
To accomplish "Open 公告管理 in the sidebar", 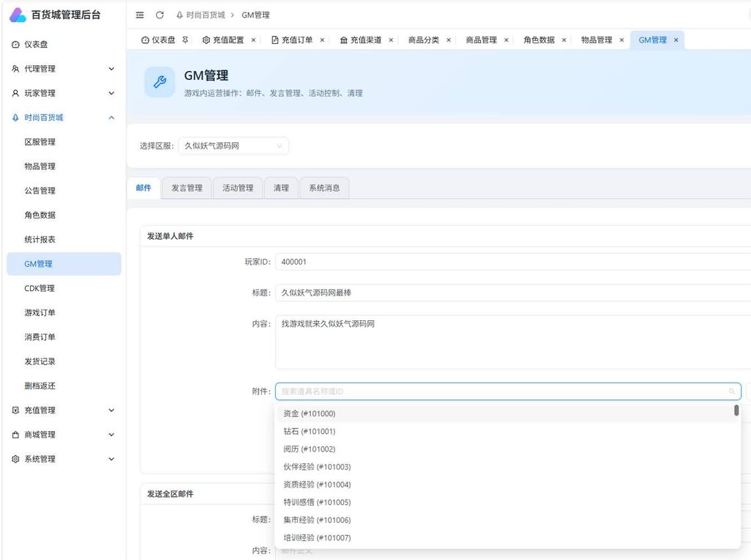I will click(x=64, y=191).
